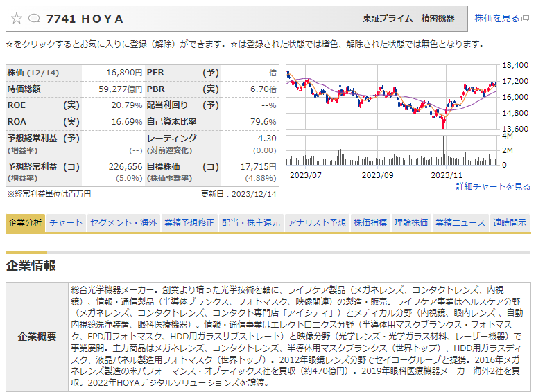
Task: Open the 配当・株主還元 tab
Action: [x=251, y=222]
